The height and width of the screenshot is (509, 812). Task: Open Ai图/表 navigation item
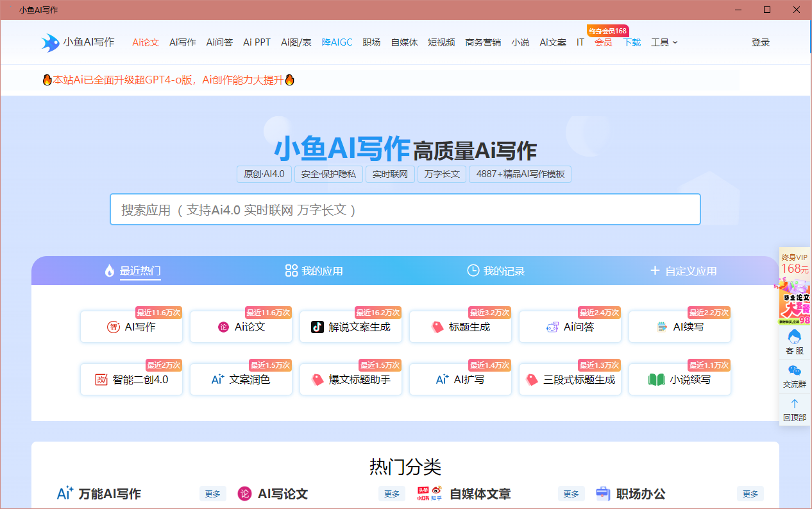coord(296,42)
